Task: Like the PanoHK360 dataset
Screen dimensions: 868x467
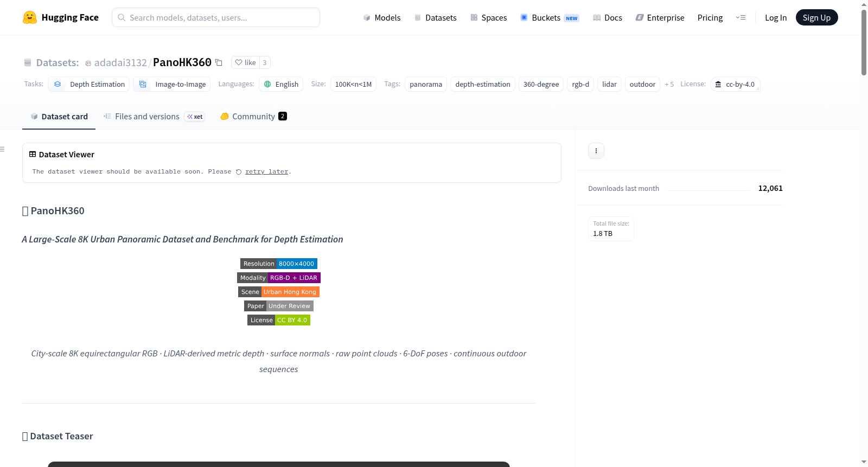Action: point(246,62)
